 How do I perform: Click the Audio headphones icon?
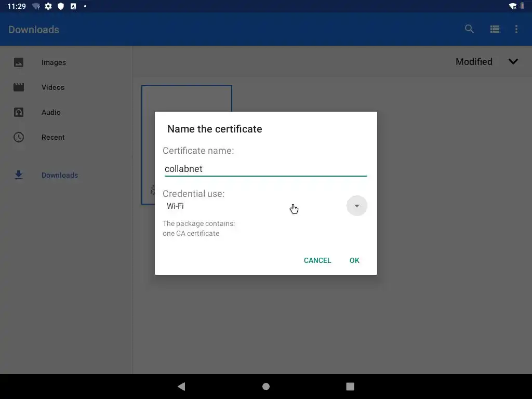pyautogui.click(x=19, y=112)
